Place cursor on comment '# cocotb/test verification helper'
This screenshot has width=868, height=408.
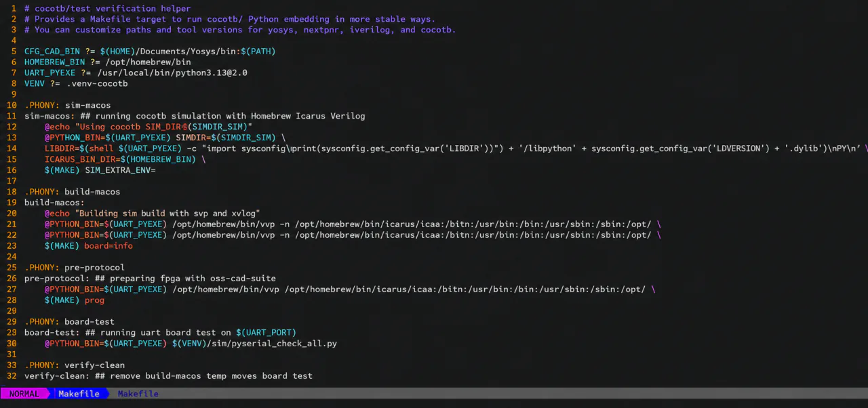point(108,8)
